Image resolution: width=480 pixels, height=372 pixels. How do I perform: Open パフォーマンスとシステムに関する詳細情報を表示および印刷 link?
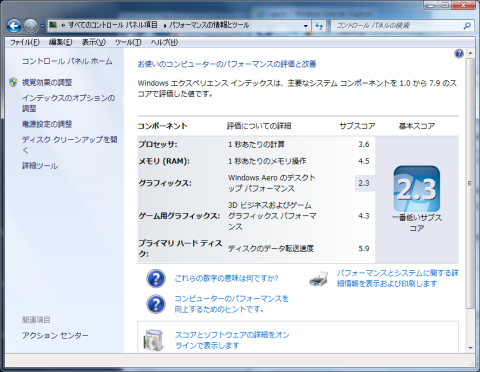(x=398, y=278)
